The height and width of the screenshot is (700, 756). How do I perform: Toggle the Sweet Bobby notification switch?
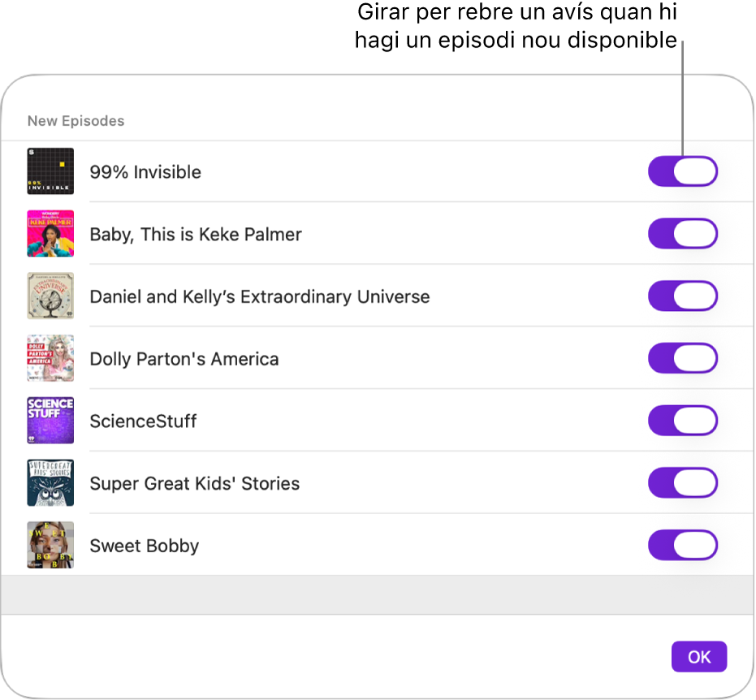pos(682,545)
